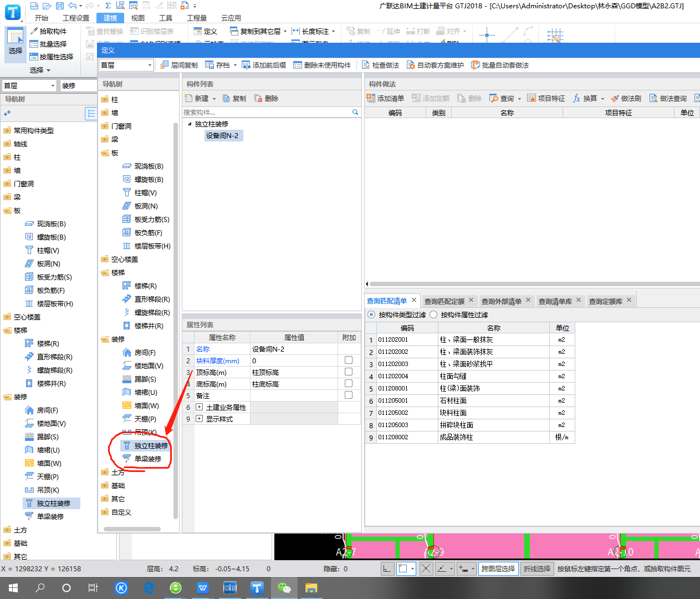
Task: Click the 层间复制 toolbar button
Action: pos(179,65)
